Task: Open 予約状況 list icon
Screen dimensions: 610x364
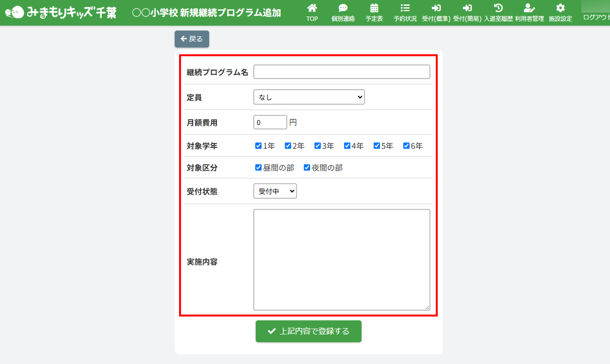Action: point(405,8)
